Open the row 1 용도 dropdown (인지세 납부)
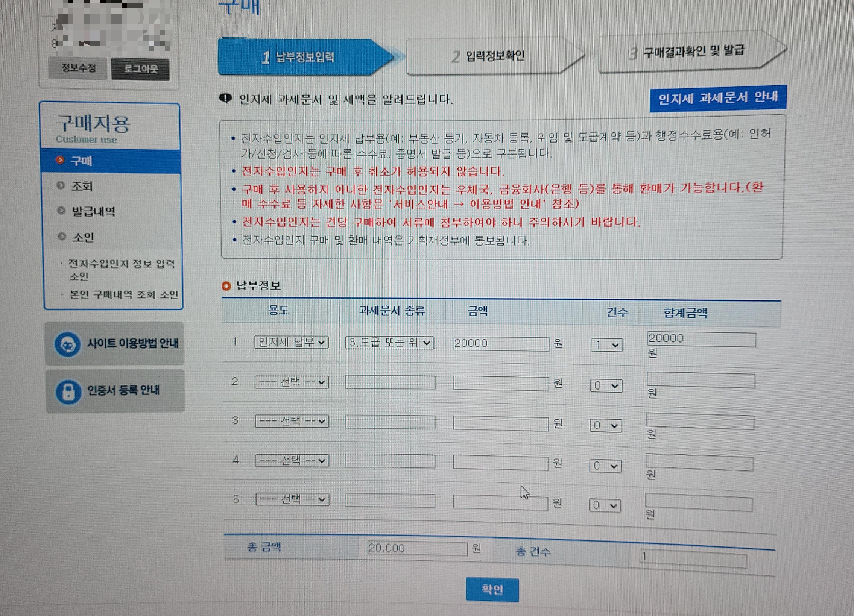This screenshot has width=854, height=616. coord(292,343)
